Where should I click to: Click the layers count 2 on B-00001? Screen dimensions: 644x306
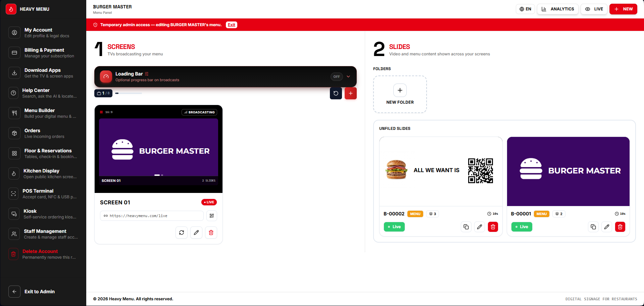[559, 214]
